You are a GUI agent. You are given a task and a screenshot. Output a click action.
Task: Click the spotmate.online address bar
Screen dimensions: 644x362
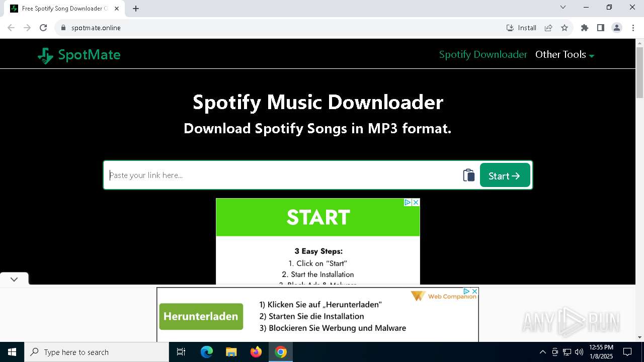pos(282,28)
